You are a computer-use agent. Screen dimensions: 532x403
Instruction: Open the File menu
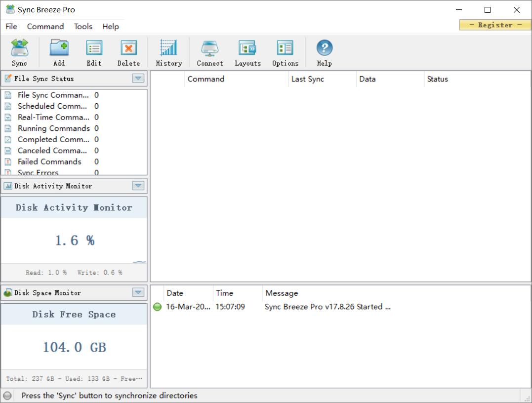click(11, 27)
